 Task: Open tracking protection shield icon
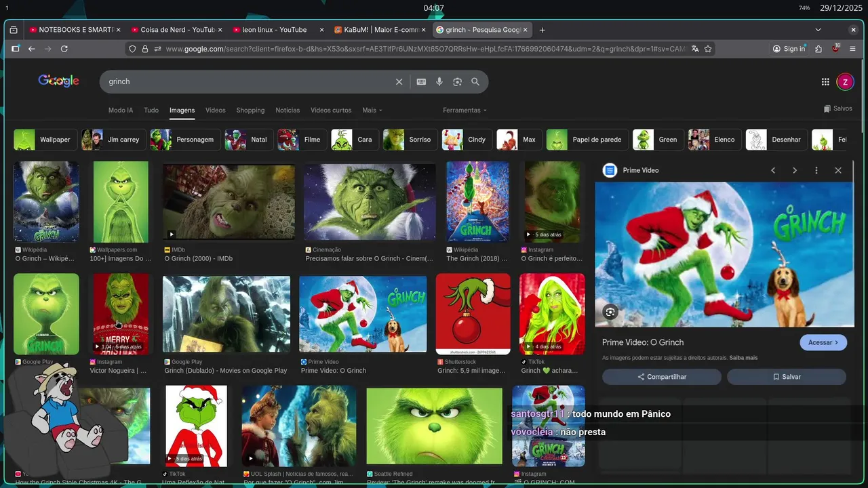click(x=132, y=49)
